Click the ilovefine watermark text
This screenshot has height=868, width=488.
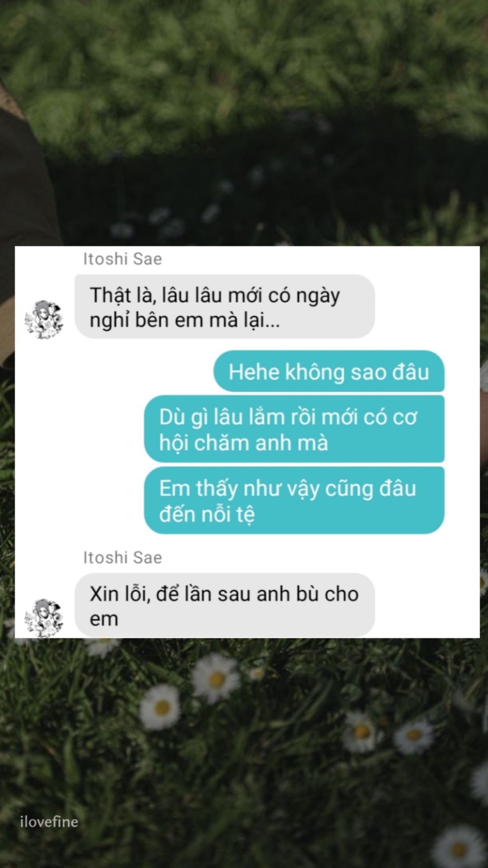pyautogui.click(x=49, y=821)
